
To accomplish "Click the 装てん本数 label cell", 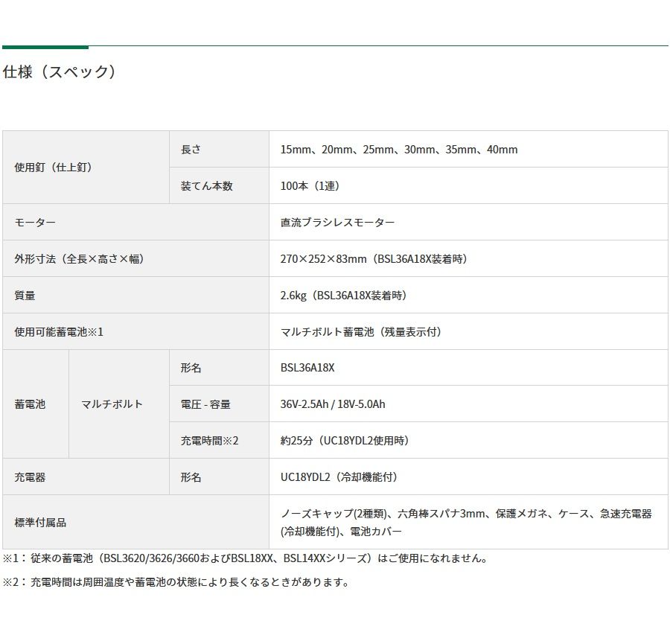I will click(207, 186).
